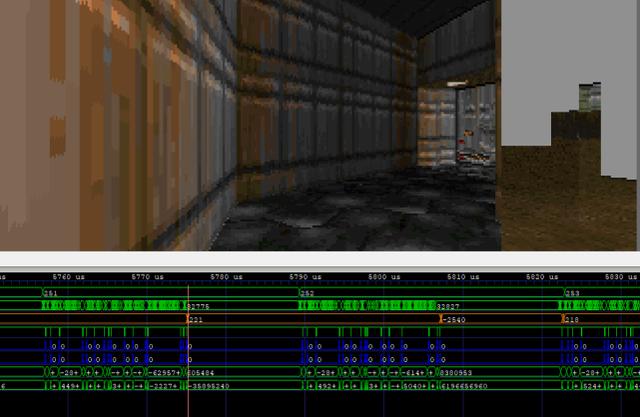Click the 5770 us time ruler label

(x=147, y=277)
